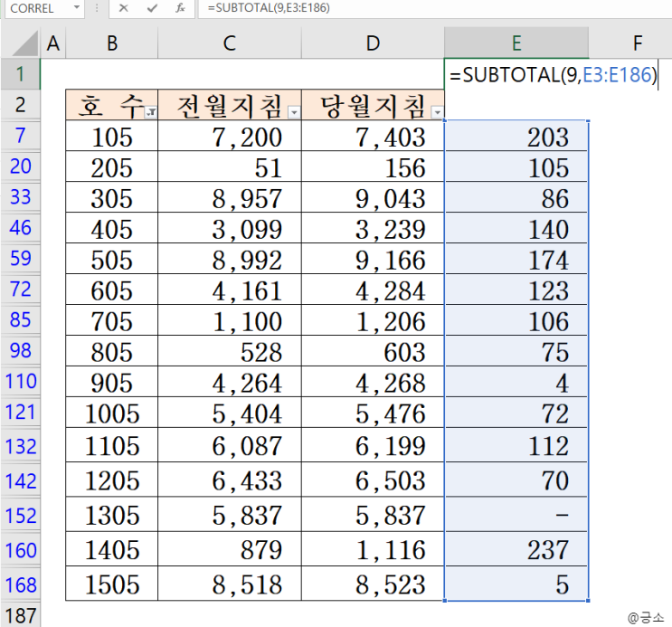Click previous reading cell 7,200
This screenshot has height=627, width=672.
[230, 136]
